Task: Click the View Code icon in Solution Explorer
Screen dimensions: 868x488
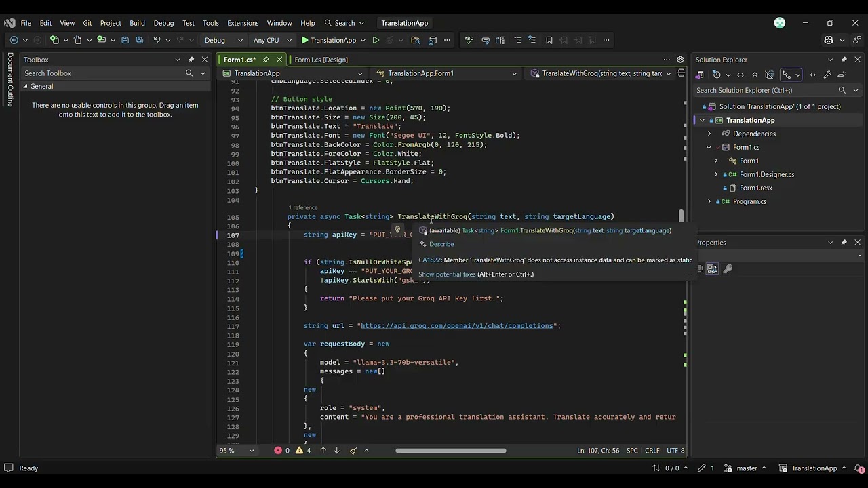Action: click(x=813, y=75)
